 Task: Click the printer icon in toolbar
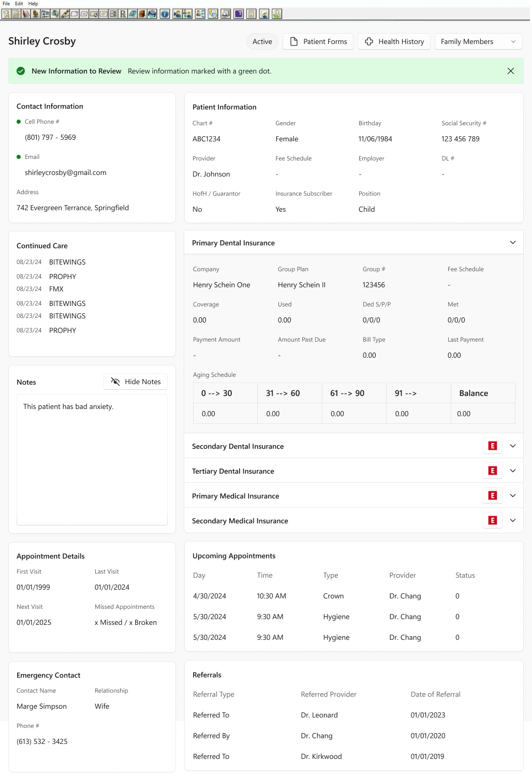coord(226,14)
